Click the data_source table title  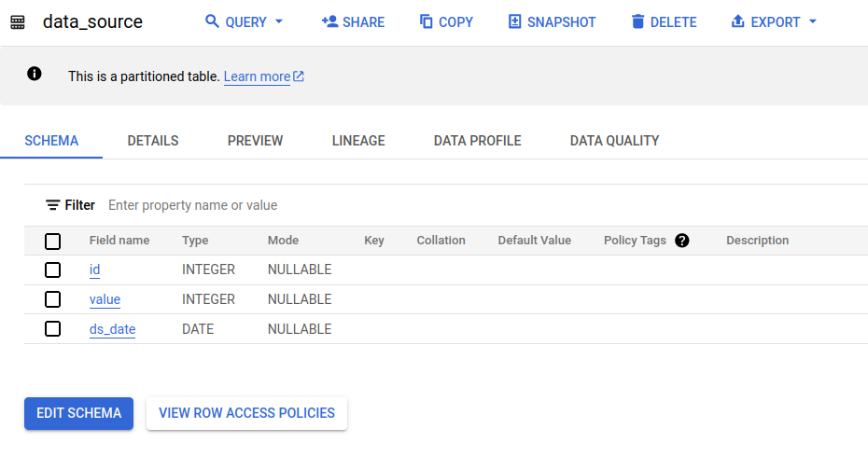click(x=92, y=21)
